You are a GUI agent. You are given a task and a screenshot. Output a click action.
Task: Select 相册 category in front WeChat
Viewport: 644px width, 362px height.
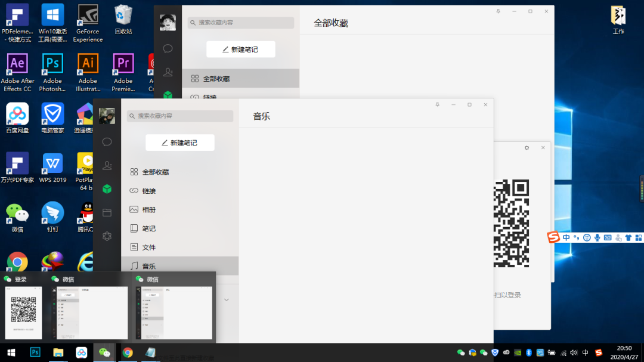180,209
